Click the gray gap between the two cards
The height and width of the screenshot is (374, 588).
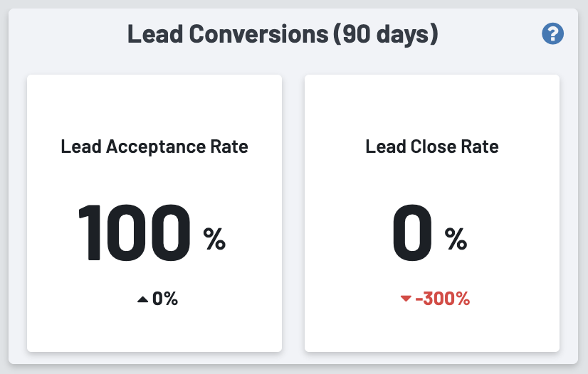pos(293,213)
